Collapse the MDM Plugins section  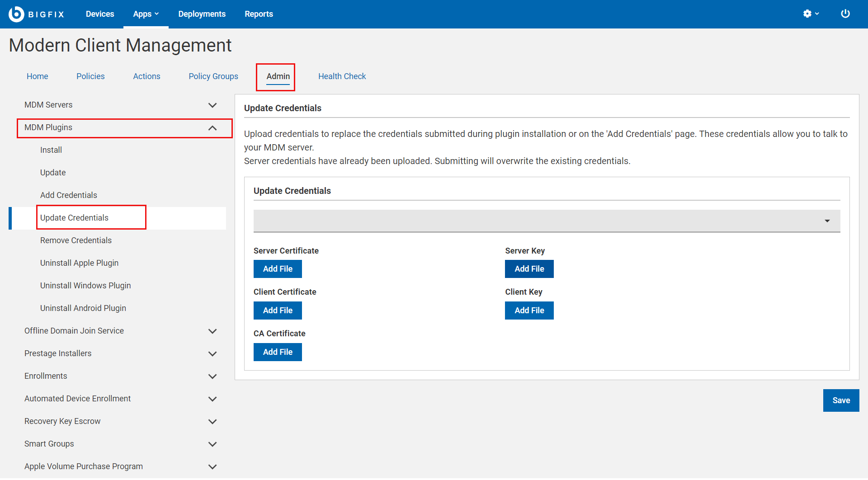click(212, 128)
